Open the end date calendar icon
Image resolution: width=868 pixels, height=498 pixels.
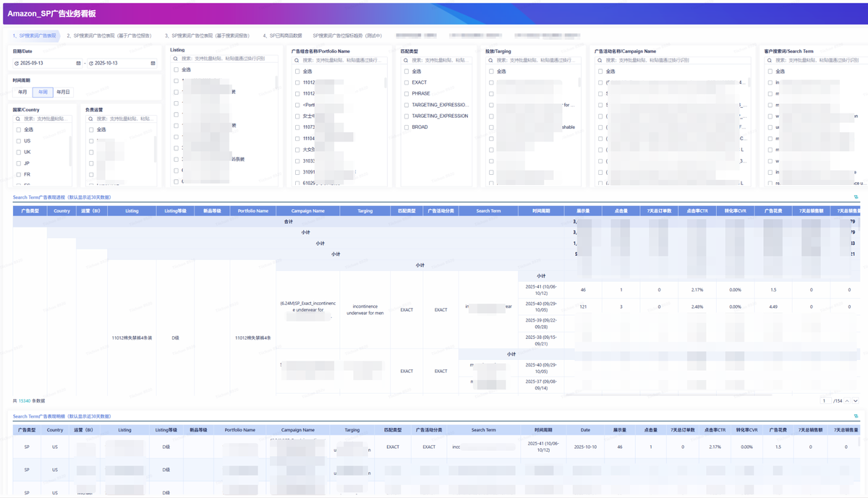click(153, 64)
